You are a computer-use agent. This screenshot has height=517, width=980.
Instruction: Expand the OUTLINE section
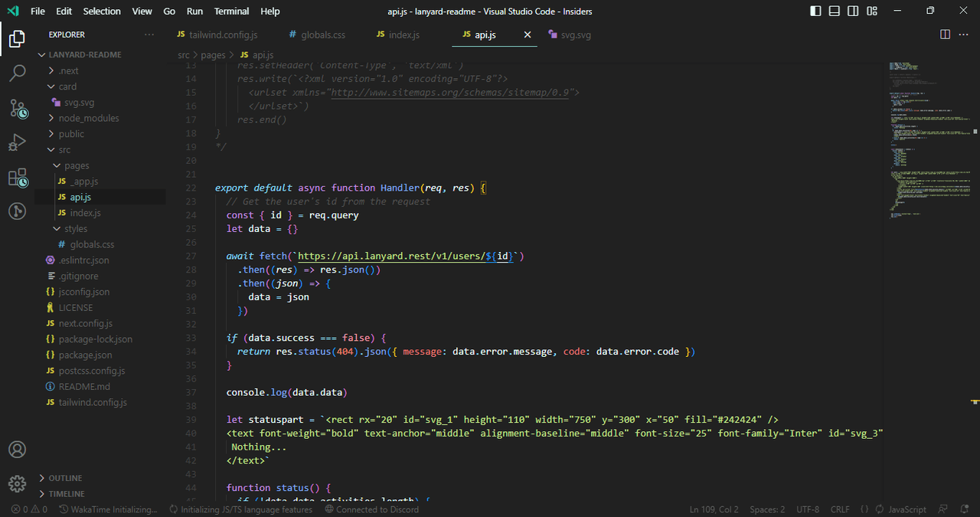tap(65, 478)
